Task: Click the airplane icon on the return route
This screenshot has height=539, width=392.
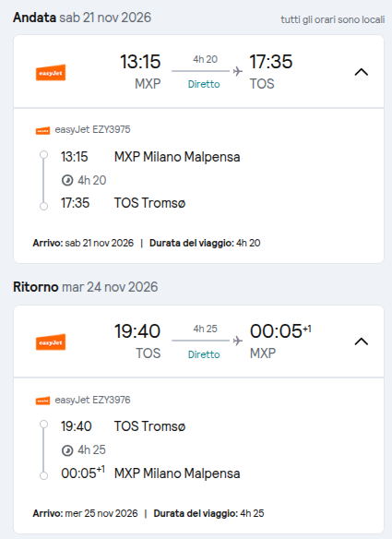Action: (x=237, y=341)
